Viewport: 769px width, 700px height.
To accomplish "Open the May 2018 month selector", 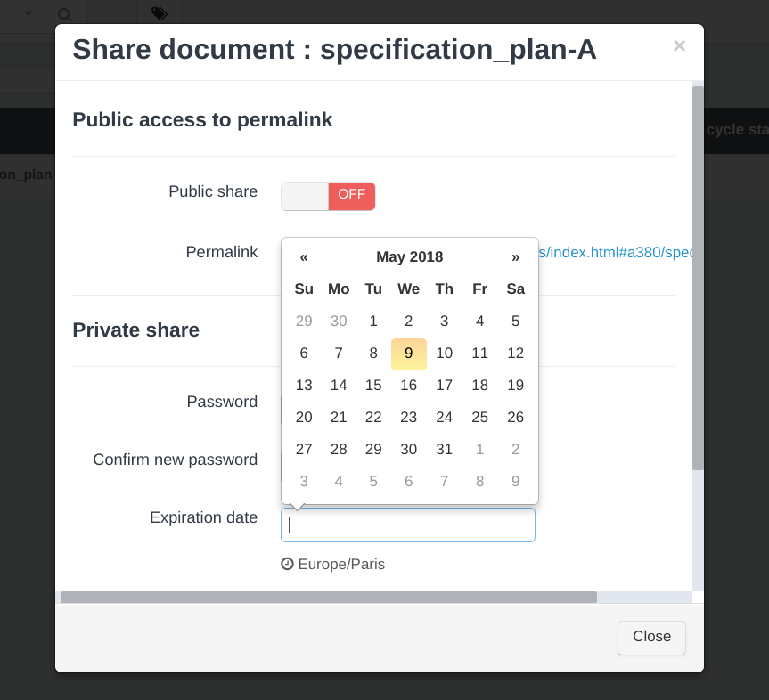I will click(x=410, y=256).
